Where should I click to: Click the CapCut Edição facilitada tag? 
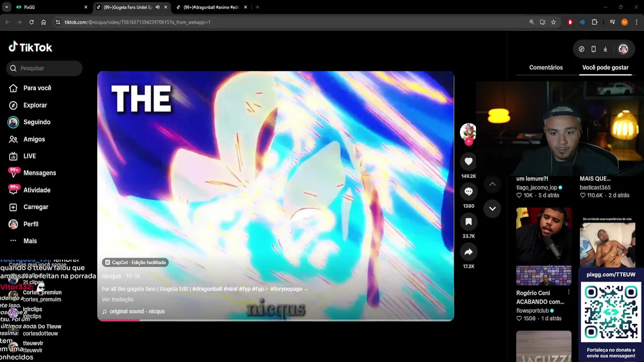coord(135,262)
